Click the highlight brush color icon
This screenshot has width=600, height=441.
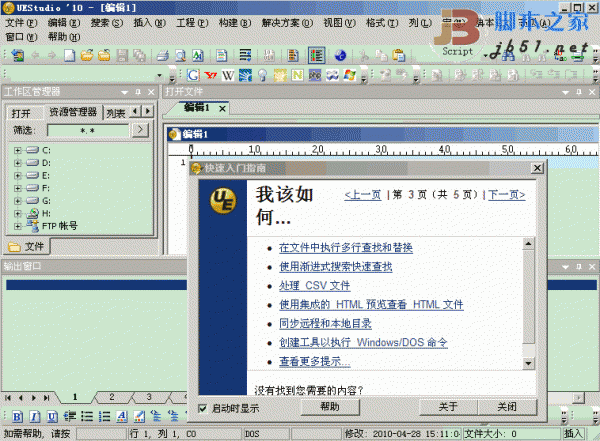(x=139, y=417)
